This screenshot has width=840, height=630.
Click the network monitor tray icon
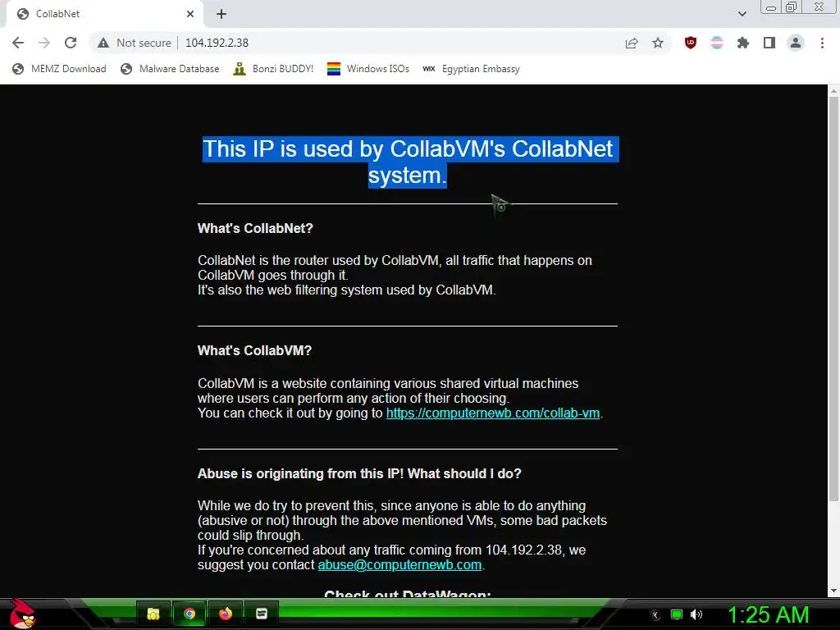coord(677,615)
